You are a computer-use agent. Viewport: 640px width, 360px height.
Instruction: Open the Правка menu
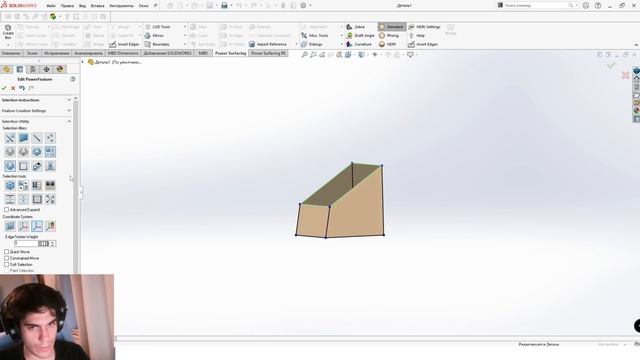67,6
